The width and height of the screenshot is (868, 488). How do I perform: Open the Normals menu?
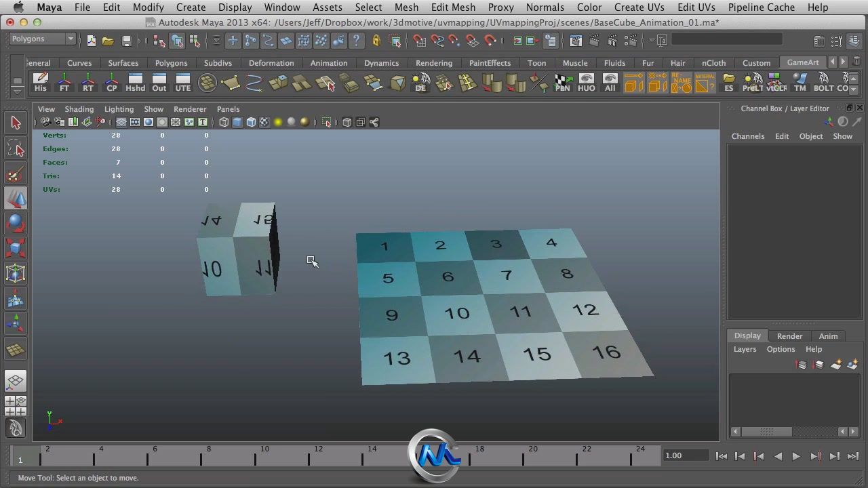(545, 7)
